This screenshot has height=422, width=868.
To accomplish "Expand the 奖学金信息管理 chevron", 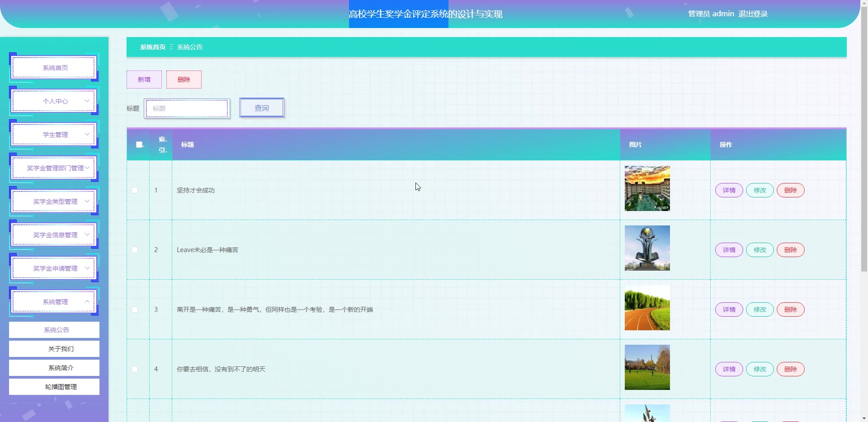I will click(x=87, y=234).
